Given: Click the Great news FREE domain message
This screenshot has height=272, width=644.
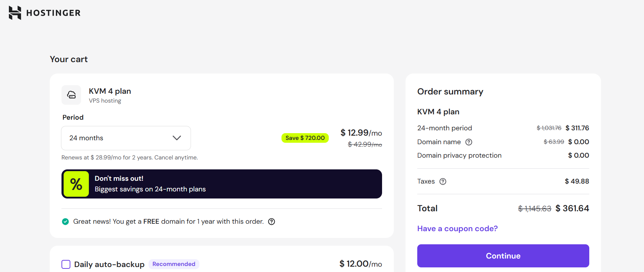Looking at the screenshot, I should (x=168, y=222).
